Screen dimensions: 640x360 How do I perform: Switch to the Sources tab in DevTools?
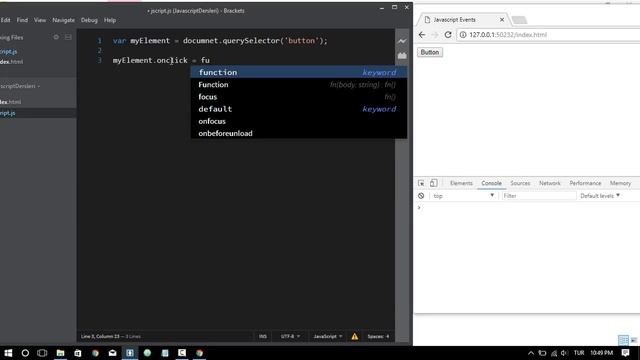pos(520,183)
